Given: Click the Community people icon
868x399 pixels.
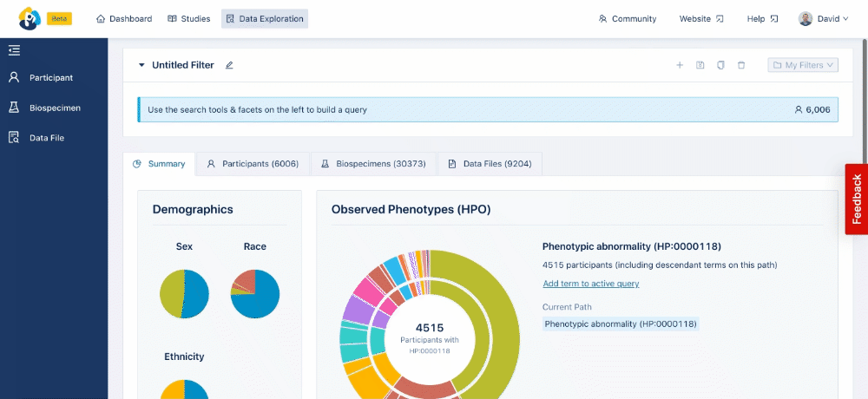Looking at the screenshot, I should (x=603, y=19).
